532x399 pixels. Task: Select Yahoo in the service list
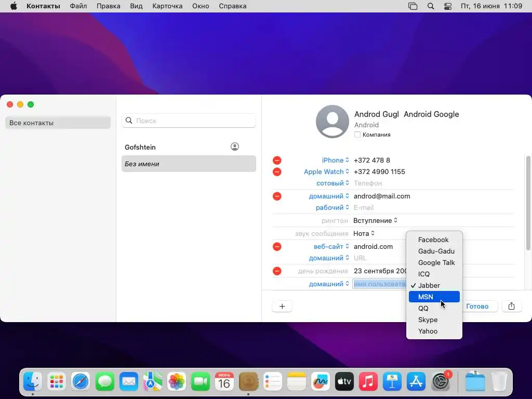(434, 331)
